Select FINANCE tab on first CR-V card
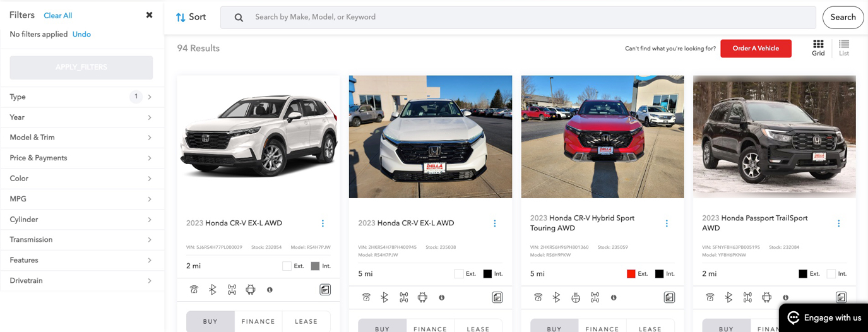The width and height of the screenshot is (868, 332). (258, 321)
